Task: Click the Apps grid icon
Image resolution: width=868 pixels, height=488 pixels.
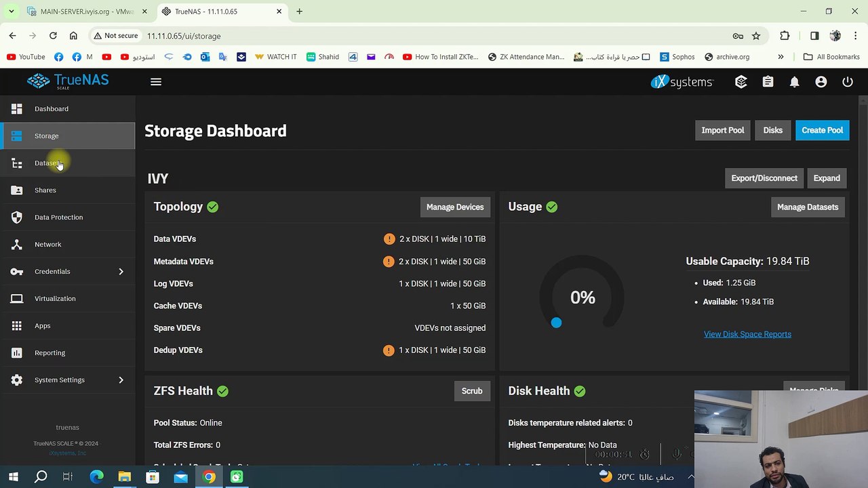Action: 17,325
